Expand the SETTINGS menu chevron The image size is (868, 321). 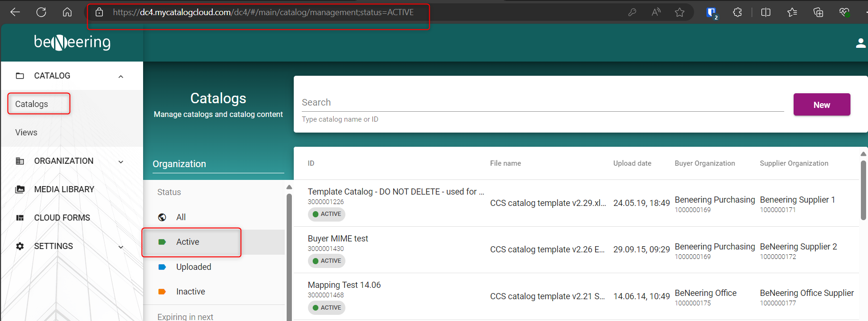click(x=121, y=247)
